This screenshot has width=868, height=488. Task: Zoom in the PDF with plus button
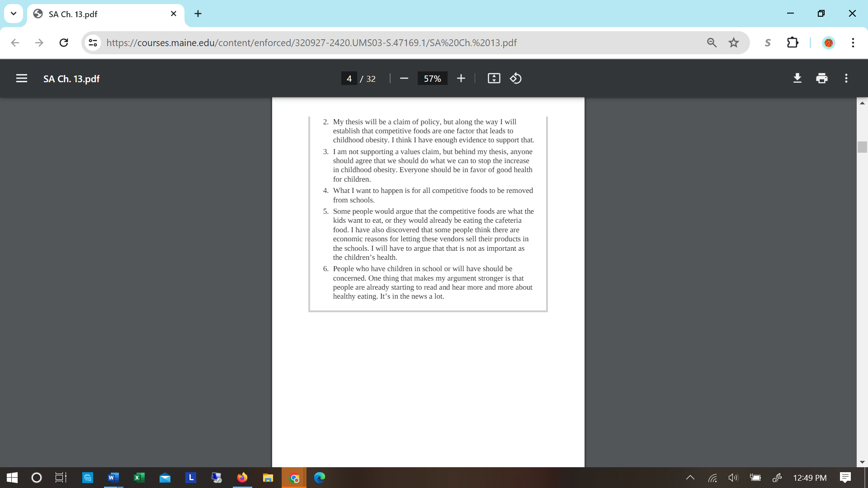pyautogui.click(x=461, y=79)
